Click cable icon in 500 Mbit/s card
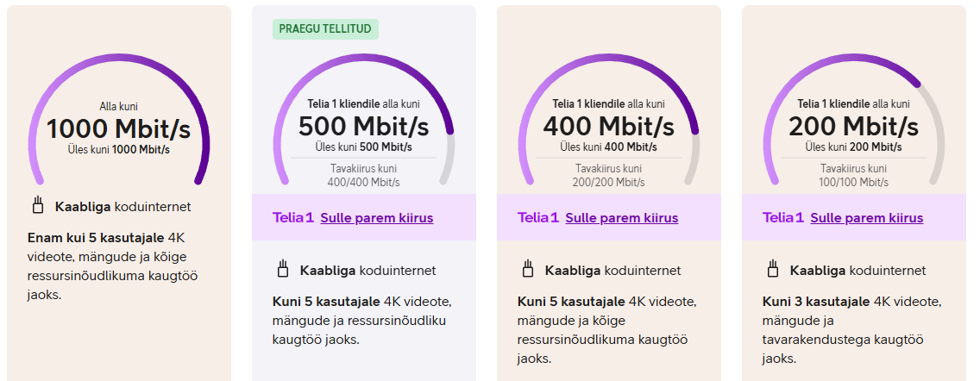Screen dimensions: 980x381 (x=282, y=270)
